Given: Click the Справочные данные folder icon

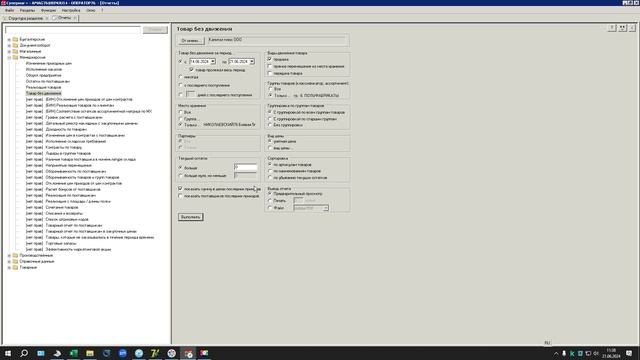Looking at the screenshot, I should click(x=16, y=261).
